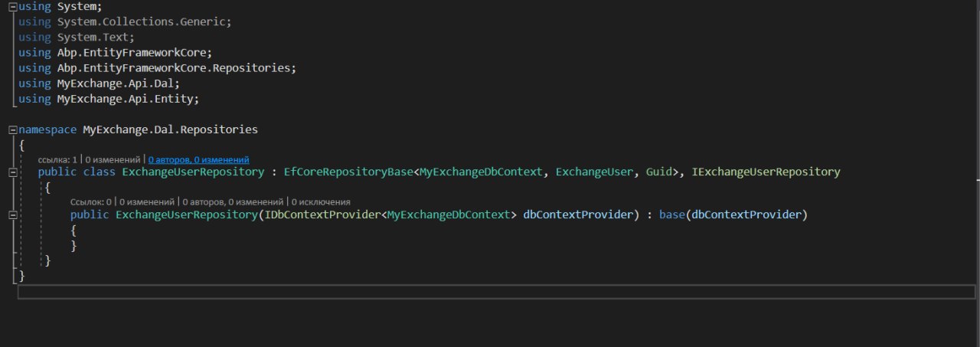The image size is (980, 347).
Task: Click the 'Abp.EntityFrameworkCore;' using line
Action: coord(115,53)
